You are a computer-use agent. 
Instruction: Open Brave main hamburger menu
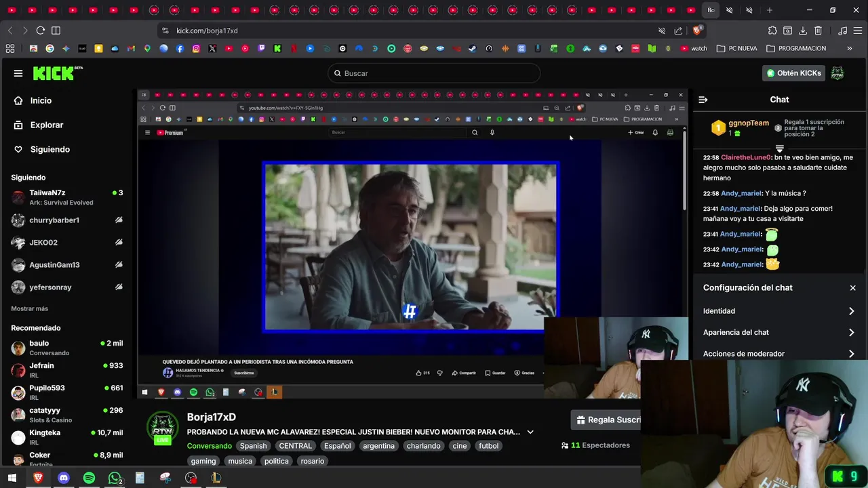tap(858, 30)
